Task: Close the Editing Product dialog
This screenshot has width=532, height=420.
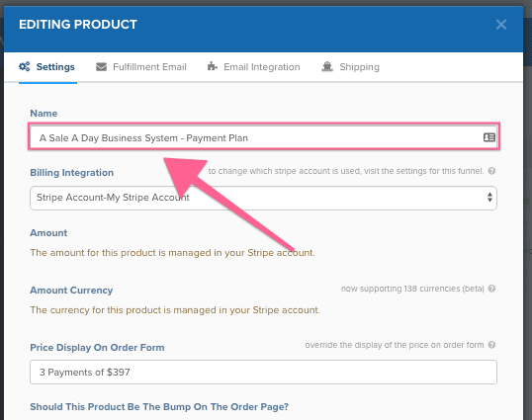Action: pos(500,25)
